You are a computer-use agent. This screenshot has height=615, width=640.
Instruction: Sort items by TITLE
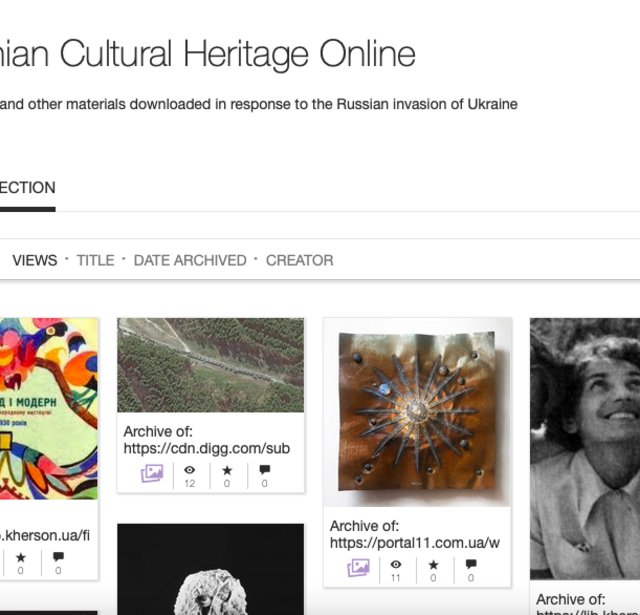tap(96, 260)
